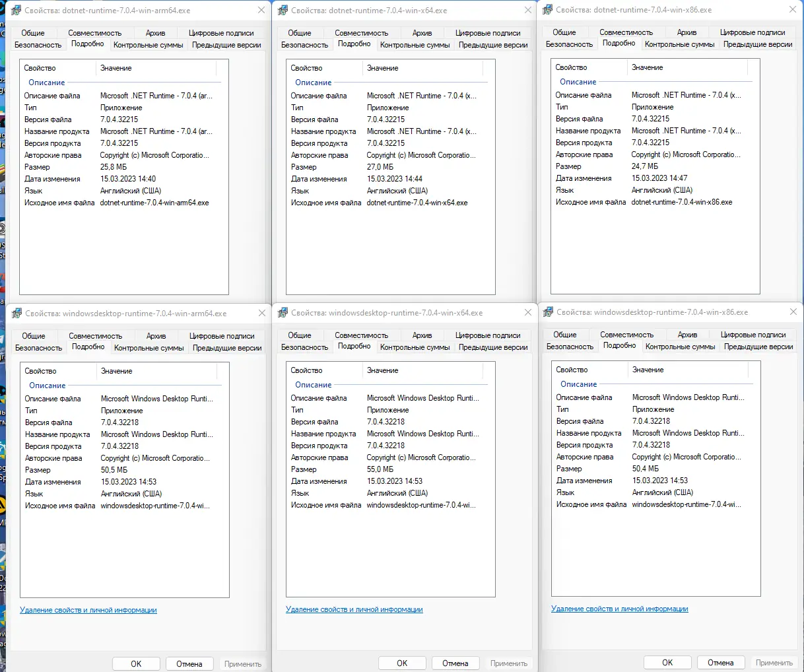Open Общие tab in windowsdesktop-runtime win-x86 window

click(x=565, y=335)
